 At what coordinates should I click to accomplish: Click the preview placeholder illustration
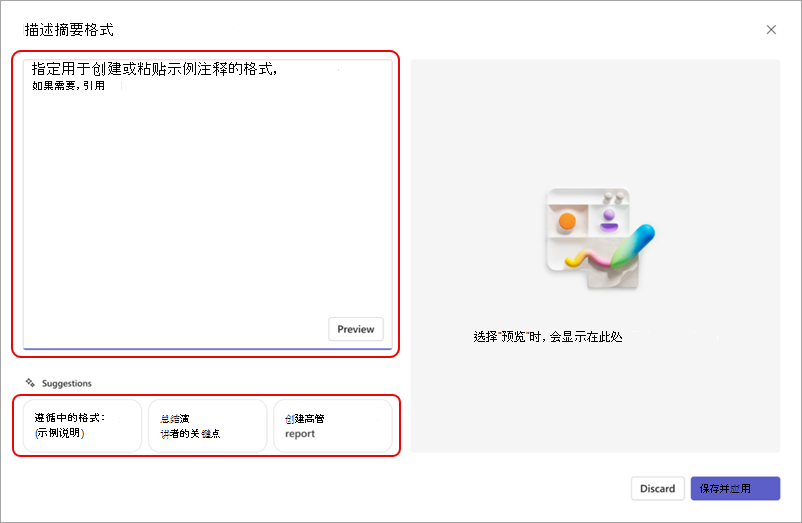click(600, 238)
